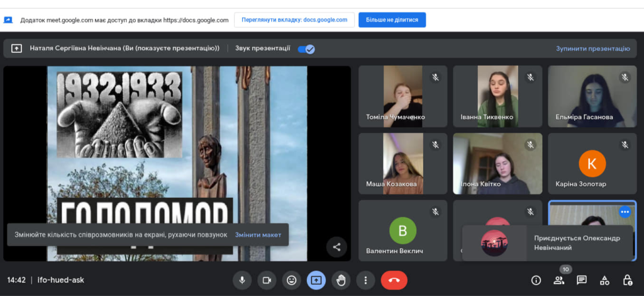Open the emoji reactions button
Image resolution: width=644 pixels, height=296 pixels.
pos(292,280)
